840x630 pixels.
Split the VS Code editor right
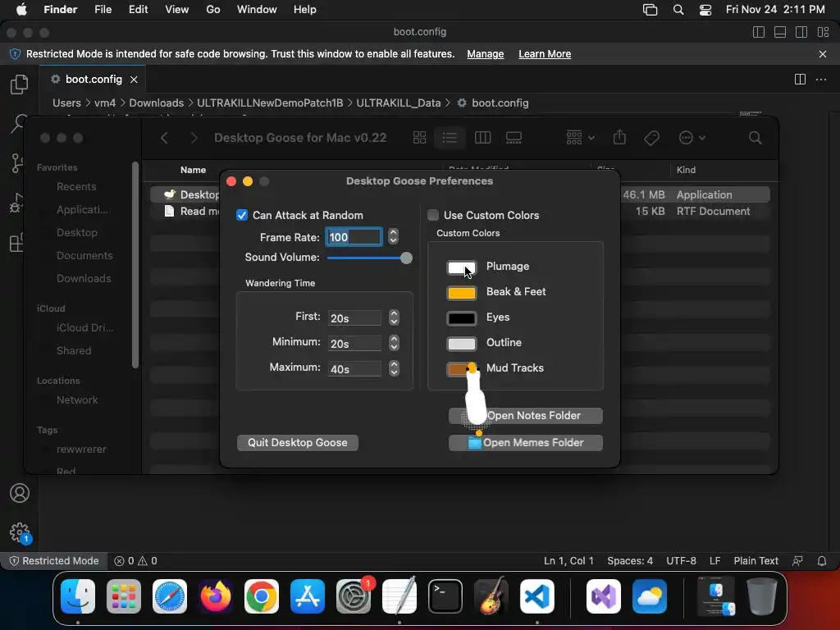click(x=800, y=80)
